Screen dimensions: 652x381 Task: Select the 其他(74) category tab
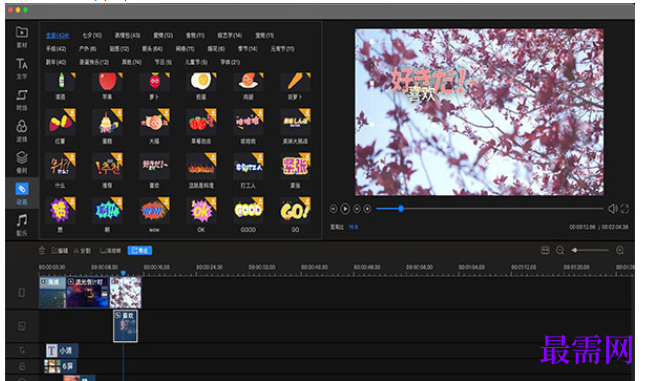131,62
